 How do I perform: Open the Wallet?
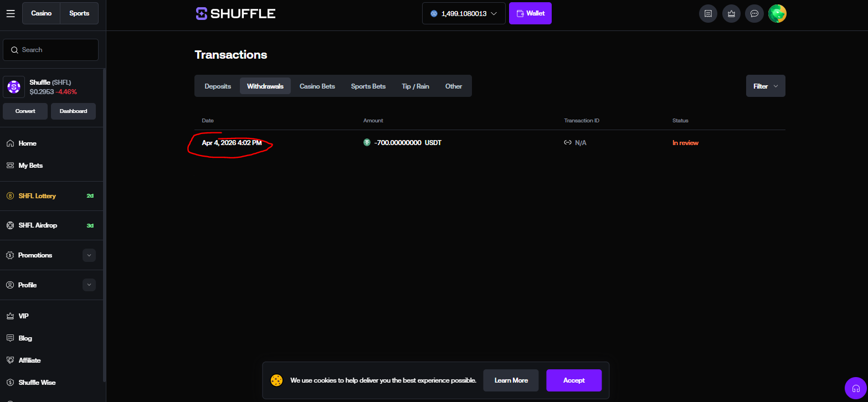(x=530, y=13)
